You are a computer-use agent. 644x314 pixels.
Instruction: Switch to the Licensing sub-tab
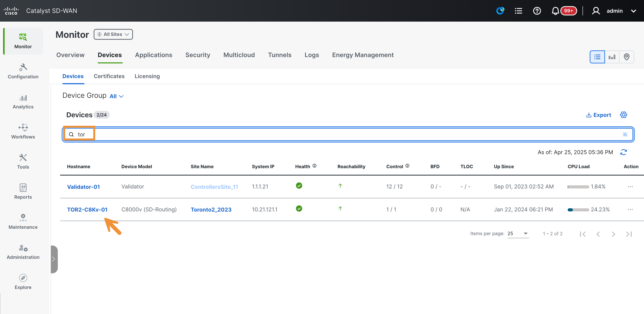[x=147, y=76]
